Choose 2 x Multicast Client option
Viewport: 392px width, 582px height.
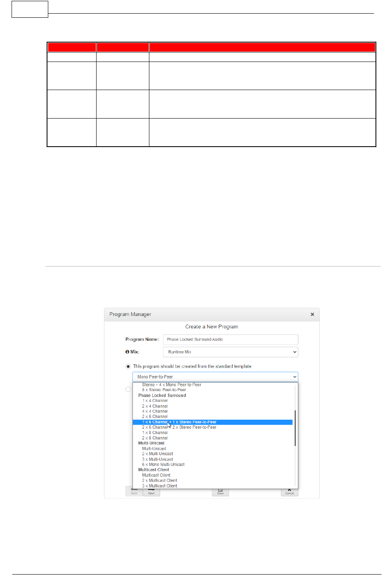[160, 481]
